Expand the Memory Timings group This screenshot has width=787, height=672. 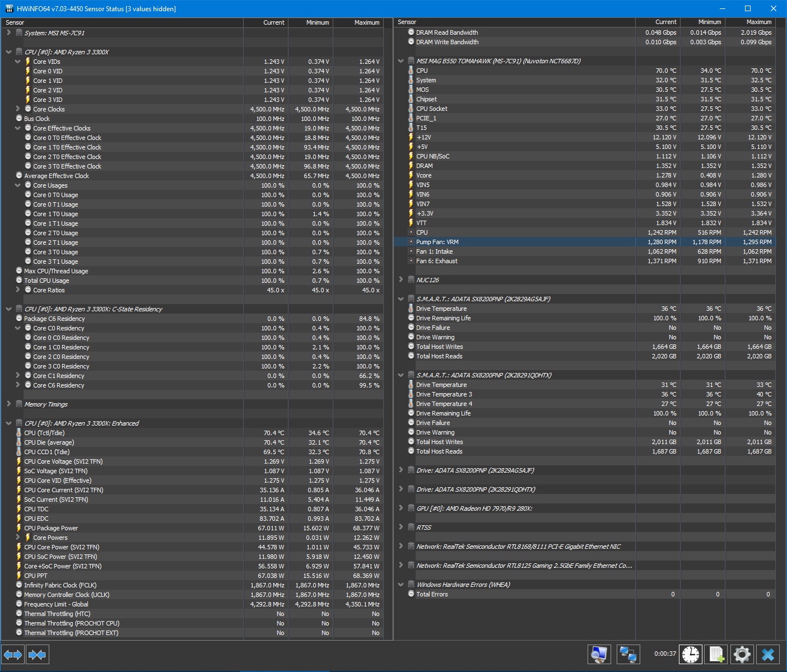click(x=8, y=404)
